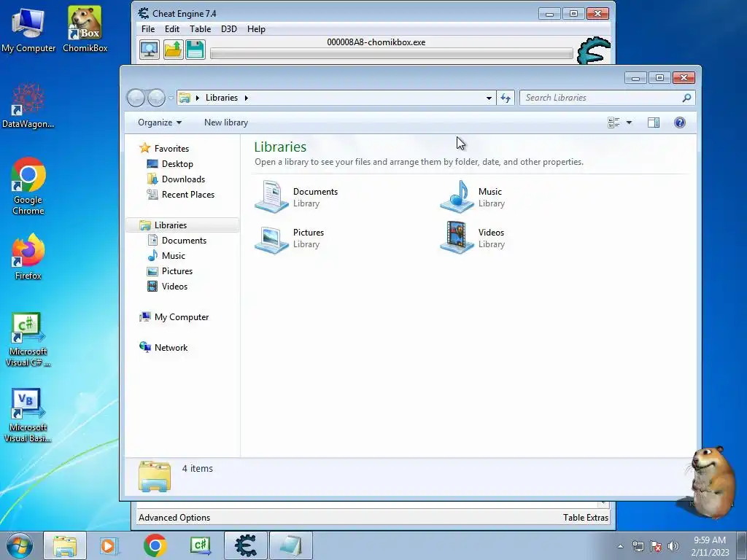Refresh the Libraries view
The width and height of the screenshot is (747, 560).
tap(506, 98)
